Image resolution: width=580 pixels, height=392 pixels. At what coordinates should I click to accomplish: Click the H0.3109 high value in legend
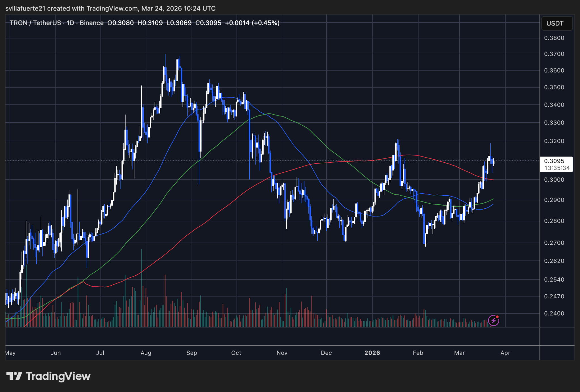point(150,23)
